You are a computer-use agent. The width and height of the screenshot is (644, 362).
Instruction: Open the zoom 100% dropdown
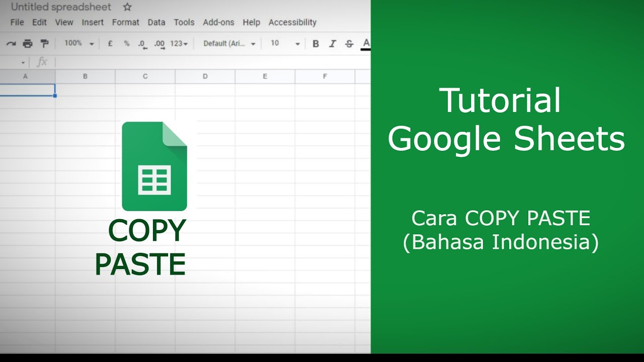(x=79, y=44)
